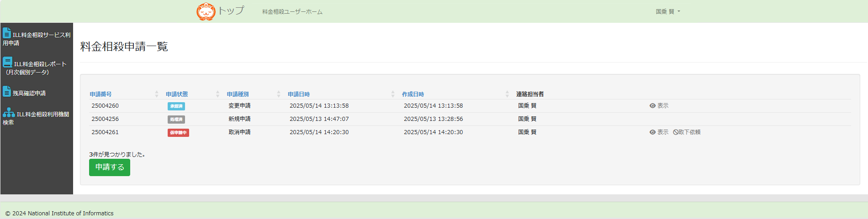Click the ban icon beside 取下依頼

pos(676,132)
